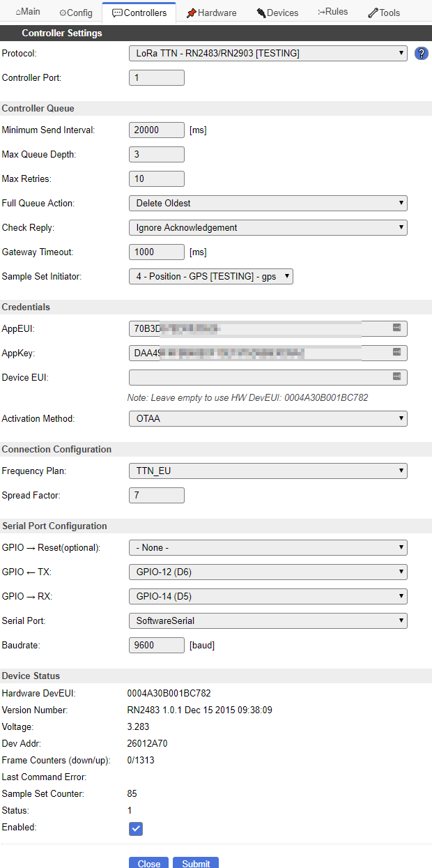Click the Gateway Timeout input
The image size is (432, 868).
tap(157, 252)
